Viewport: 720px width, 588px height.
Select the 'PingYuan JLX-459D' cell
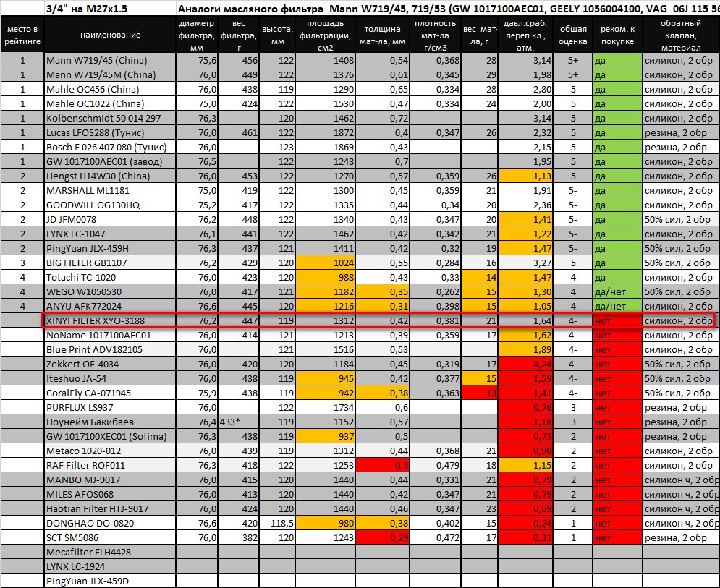coord(110,581)
